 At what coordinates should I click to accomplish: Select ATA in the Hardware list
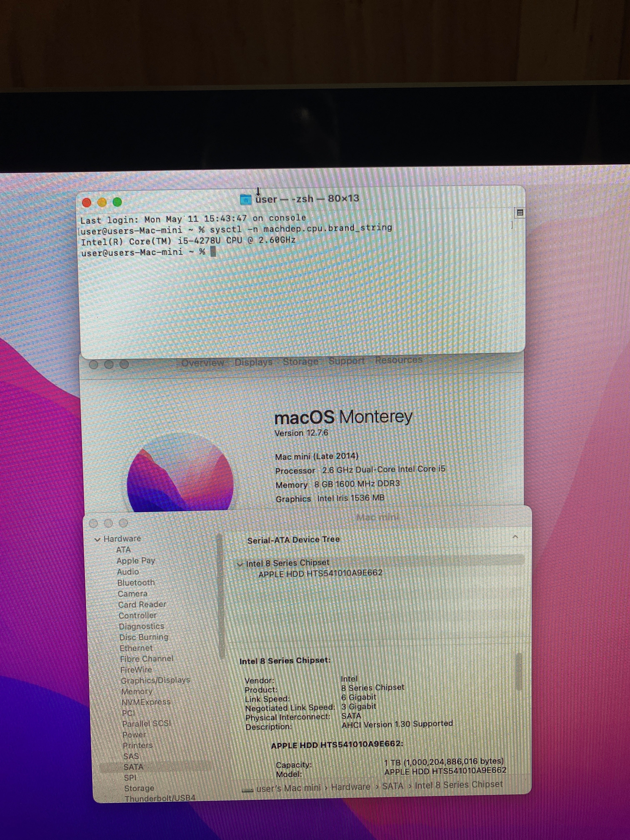(123, 550)
